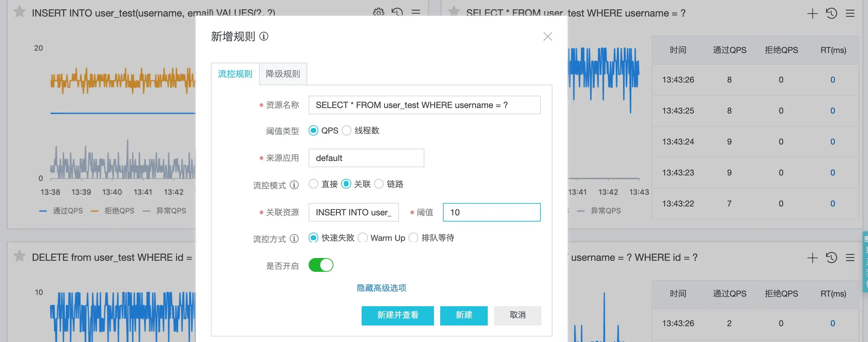
Task: Focus the 来源应用 input containing default
Action: (x=366, y=158)
